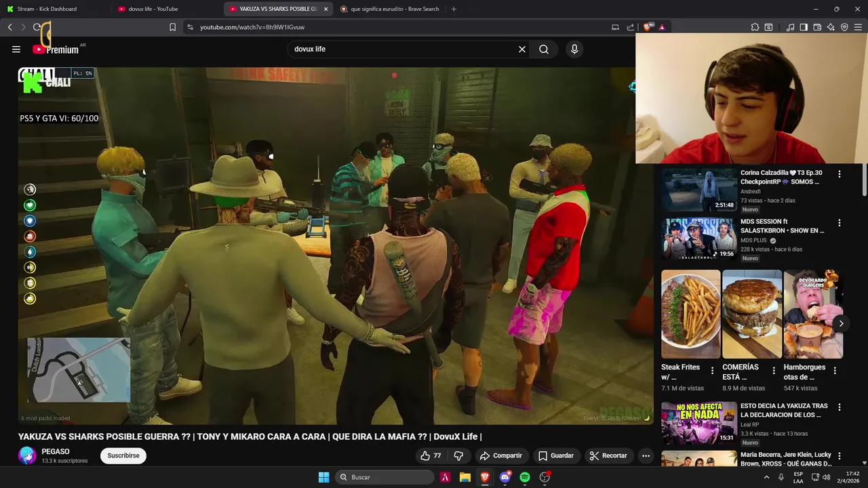Viewport: 868px width, 488px height.
Task: Open more video actions (three dots)
Action: click(646, 455)
